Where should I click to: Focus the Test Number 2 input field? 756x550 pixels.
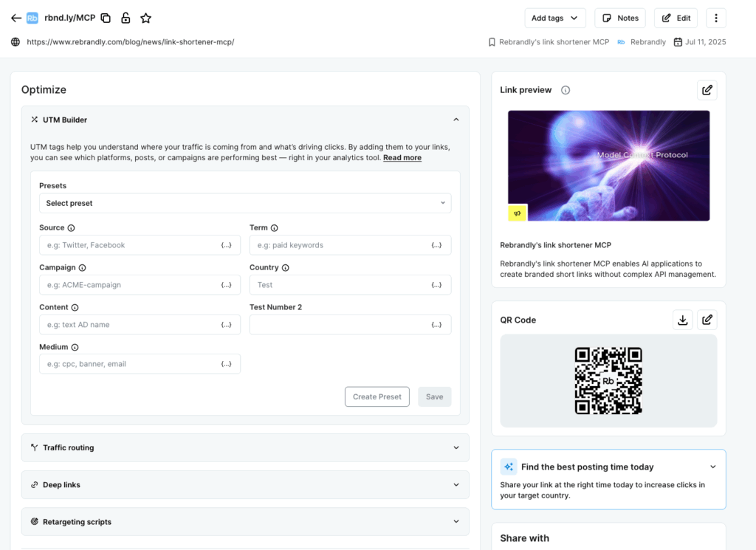click(350, 325)
